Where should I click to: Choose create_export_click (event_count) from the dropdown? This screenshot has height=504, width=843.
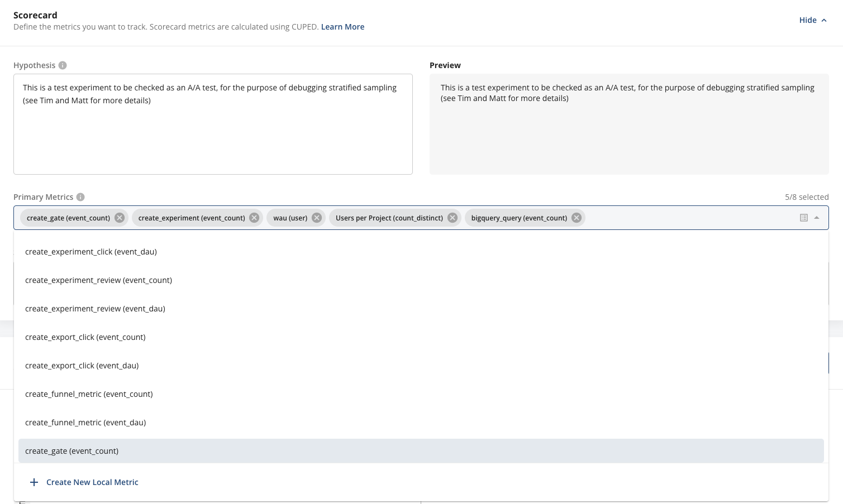[x=85, y=337]
